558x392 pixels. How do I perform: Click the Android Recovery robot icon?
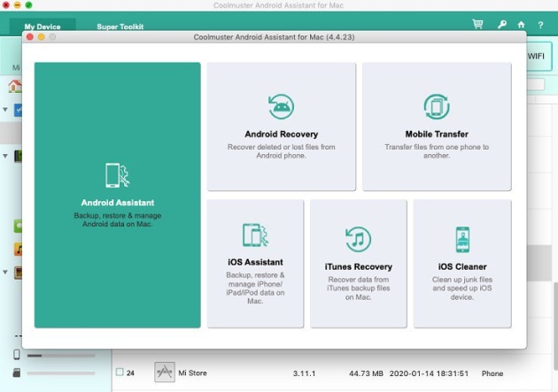tap(281, 106)
